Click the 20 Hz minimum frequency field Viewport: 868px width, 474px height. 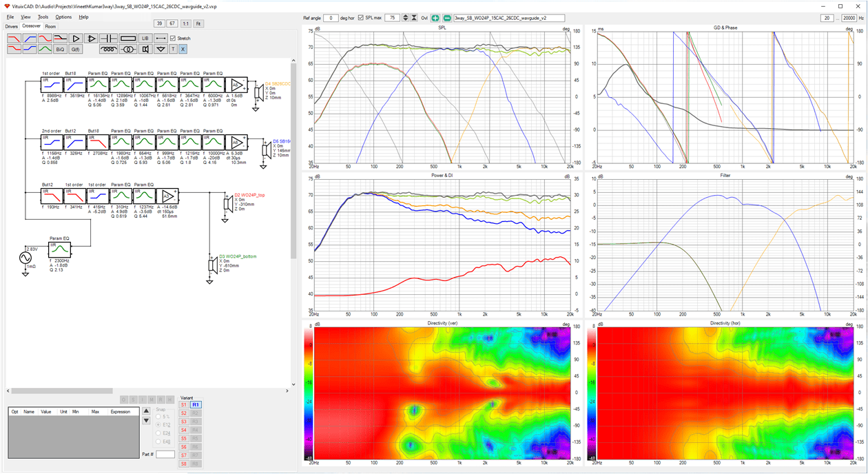pyautogui.click(x=827, y=18)
